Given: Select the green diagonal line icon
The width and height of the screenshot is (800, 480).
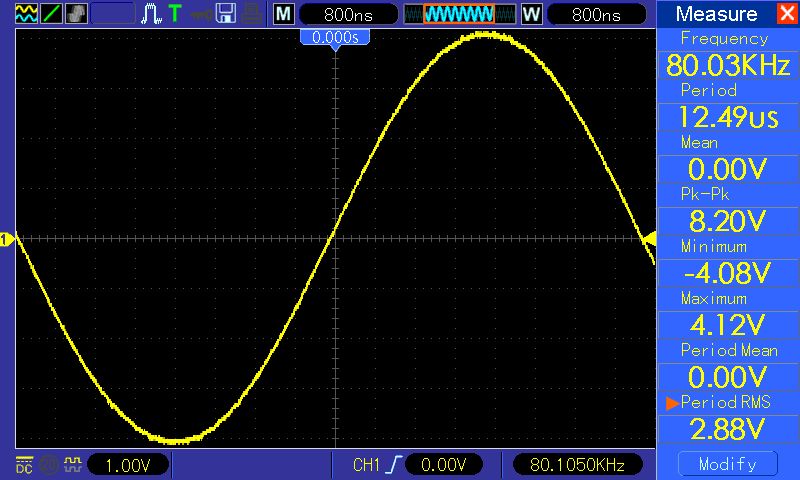Looking at the screenshot, I should coord(51,13).
